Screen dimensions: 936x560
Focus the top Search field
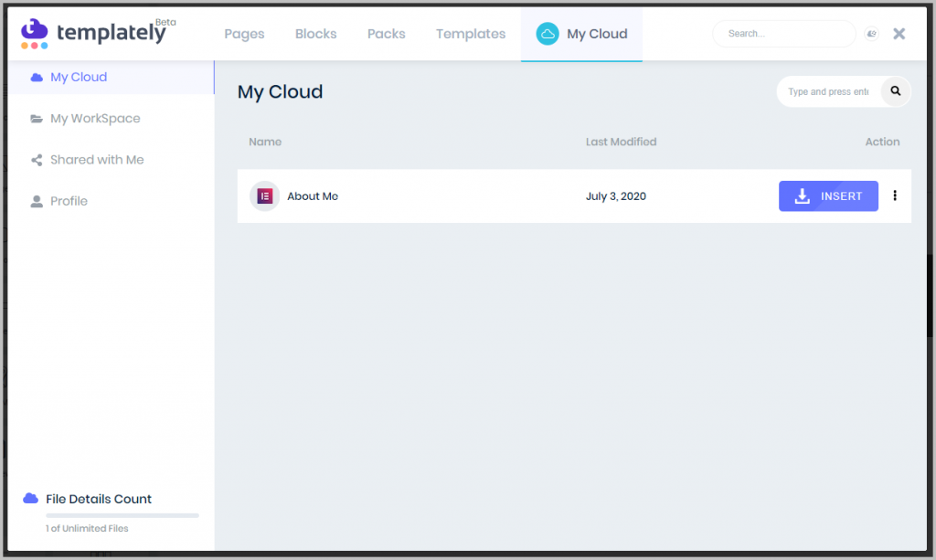pos(783,34)
